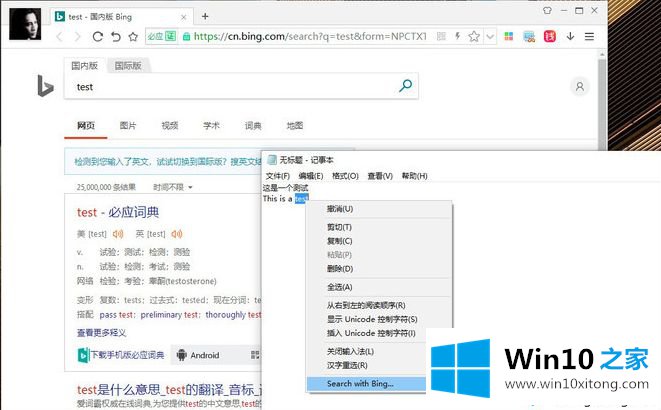This screenshot has height=410, width=661.
Task: Reload the Bing page
Action: pos(98,37)
